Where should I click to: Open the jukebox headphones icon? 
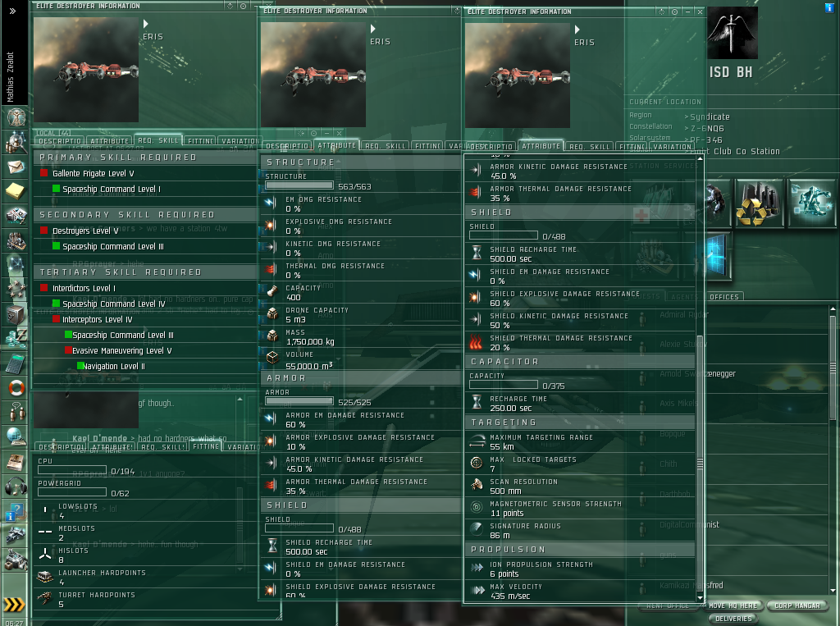(16, 487)
